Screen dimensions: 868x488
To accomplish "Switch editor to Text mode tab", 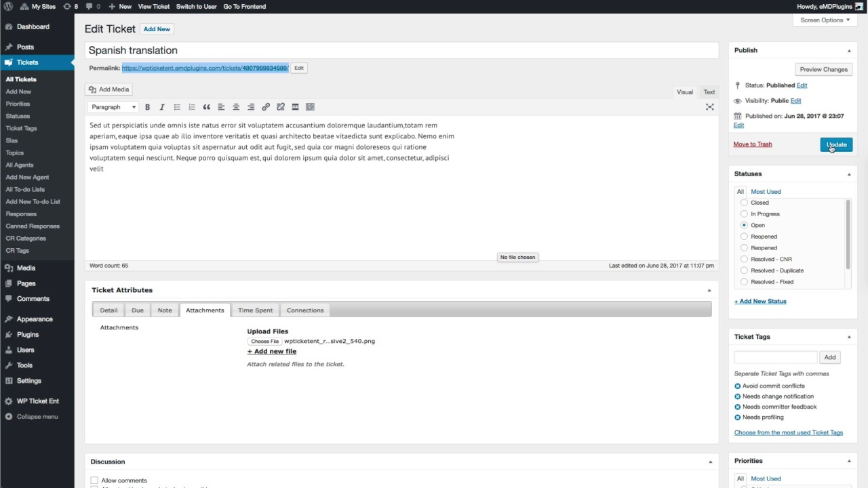I will [x=709, y=92].
